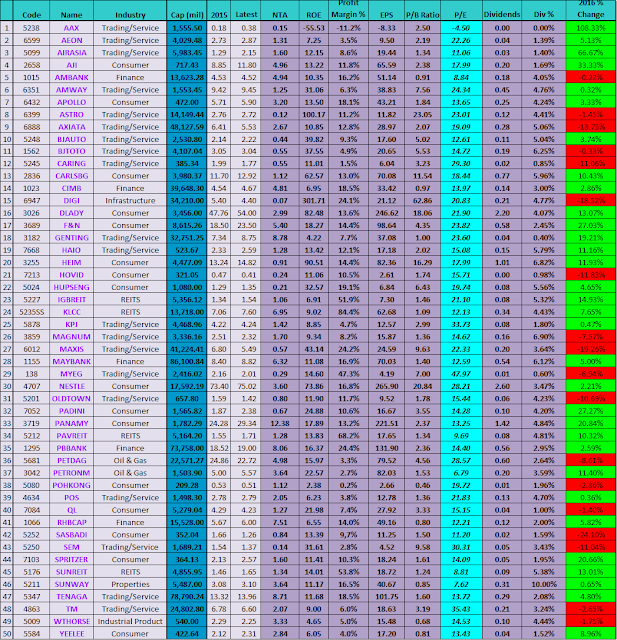Click the AXIATA name cell
The height and width of the screenshot is (640, 617).
pos(71,127)
